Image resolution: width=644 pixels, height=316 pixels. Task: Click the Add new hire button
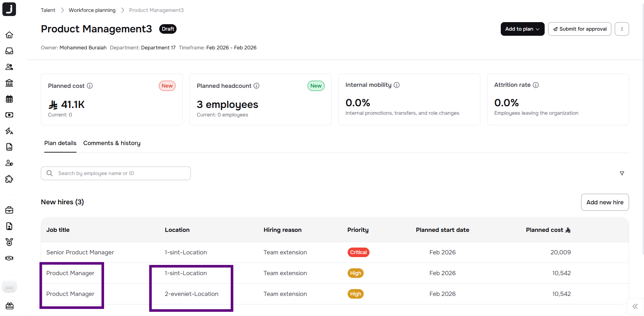point(605,202)
